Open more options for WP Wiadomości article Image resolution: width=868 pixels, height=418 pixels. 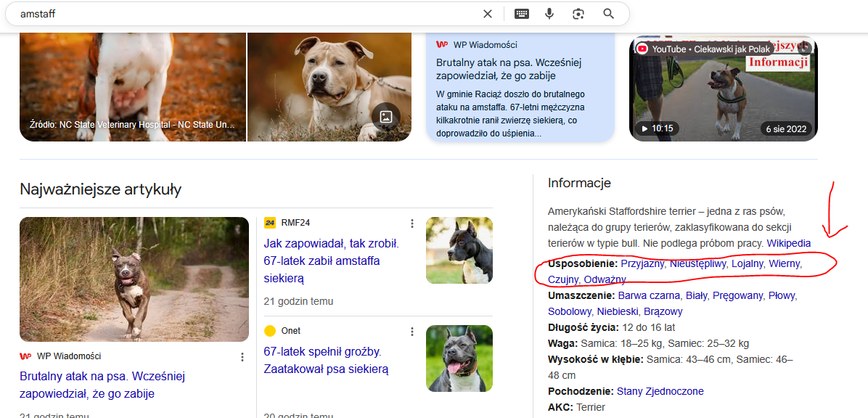coord(242,357)
